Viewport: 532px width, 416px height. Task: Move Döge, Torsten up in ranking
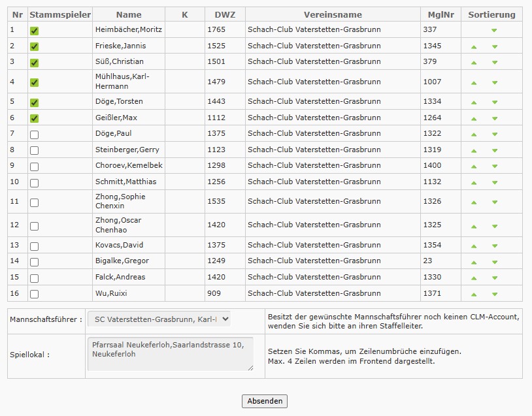pos(474,103)
